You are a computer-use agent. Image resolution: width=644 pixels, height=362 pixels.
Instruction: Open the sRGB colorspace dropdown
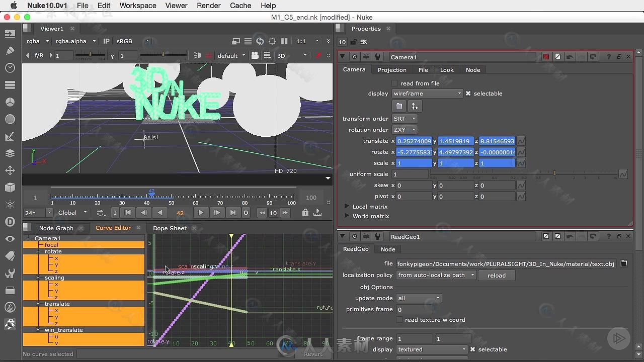pos(133,41)
